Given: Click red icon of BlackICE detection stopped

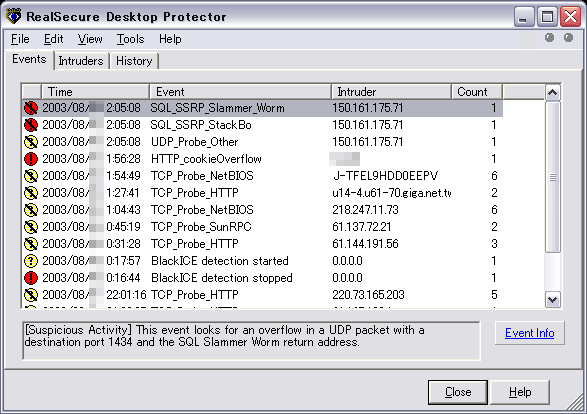Looking at the screenshot, I should [31, 278].
